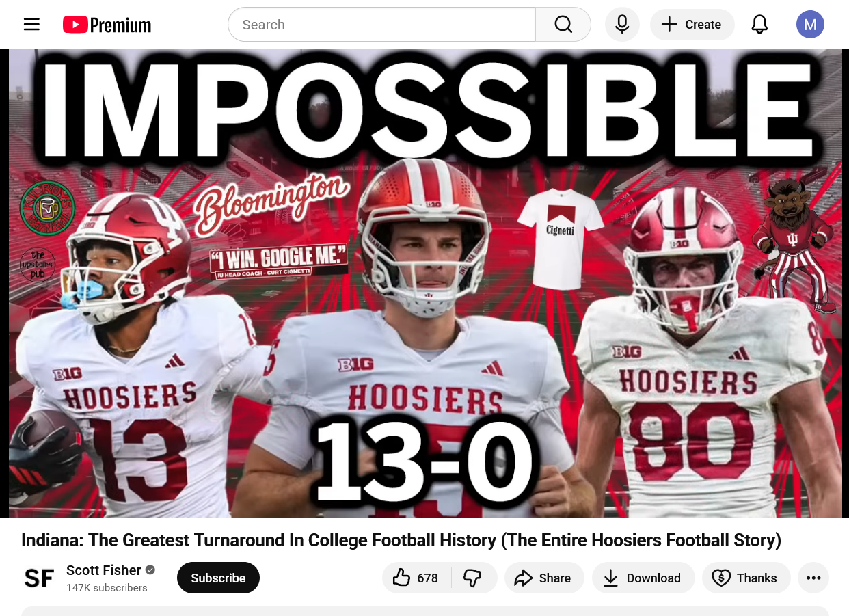Screen dimensions: 849x616
Task: Click the magnifying glass search button
Action: click(x=563, y=25)
